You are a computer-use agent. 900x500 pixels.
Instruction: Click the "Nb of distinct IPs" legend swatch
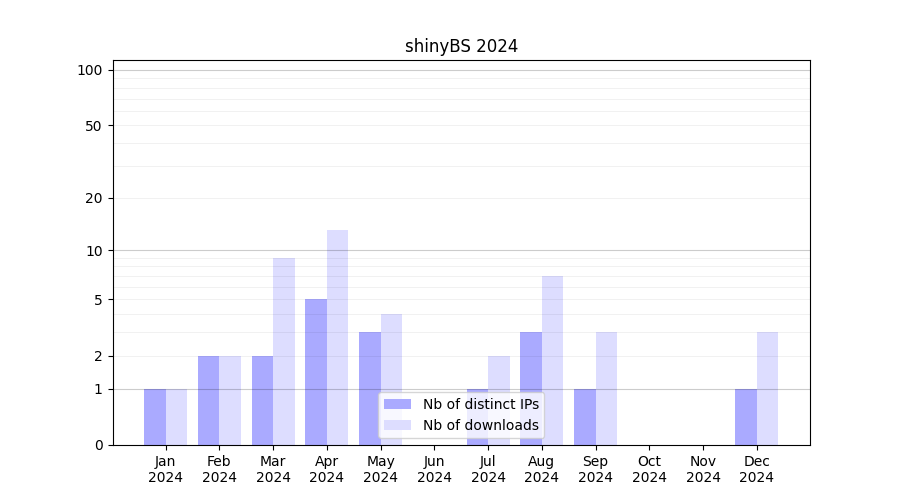tap(397, 404)
